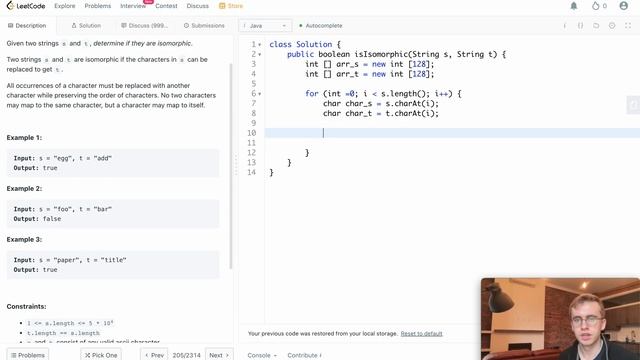Click the "int [] arr_t = new int [128];" line
This screenshot has width=640, height=360.
coord(370,74)
